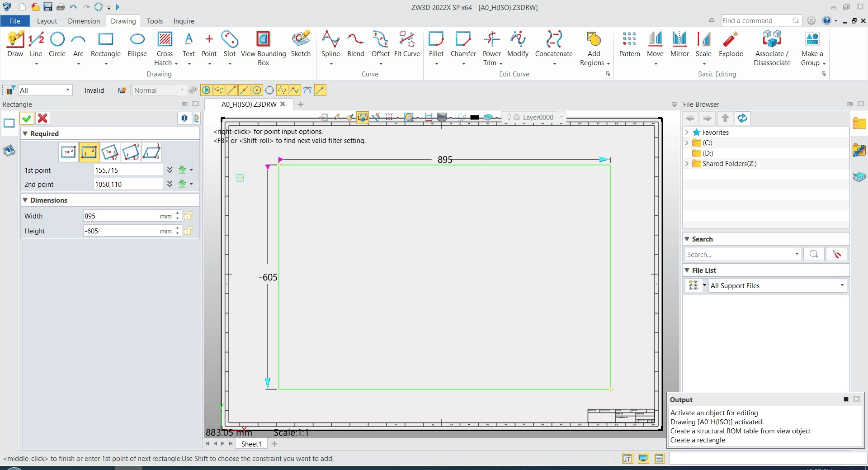Open the File menu
This screenshot has height=470, width=868.
click(x=15, y=21)
